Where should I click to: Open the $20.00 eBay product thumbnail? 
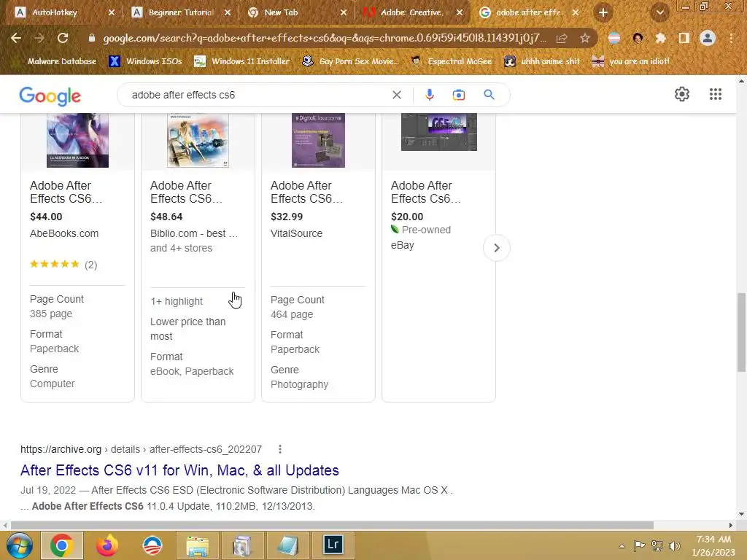(438, 132)
